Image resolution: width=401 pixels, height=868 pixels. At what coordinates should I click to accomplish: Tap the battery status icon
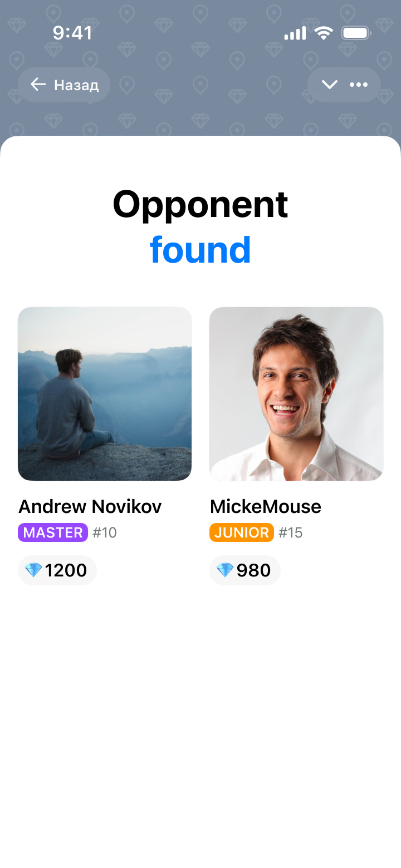click(356, 33)
